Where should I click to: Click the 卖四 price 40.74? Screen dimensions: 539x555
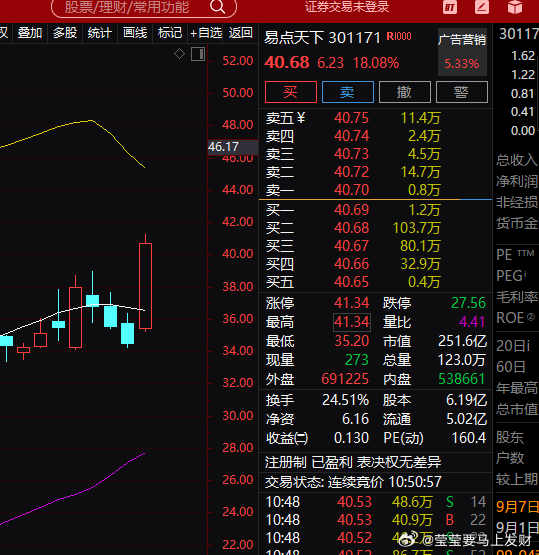pos(351,136)
